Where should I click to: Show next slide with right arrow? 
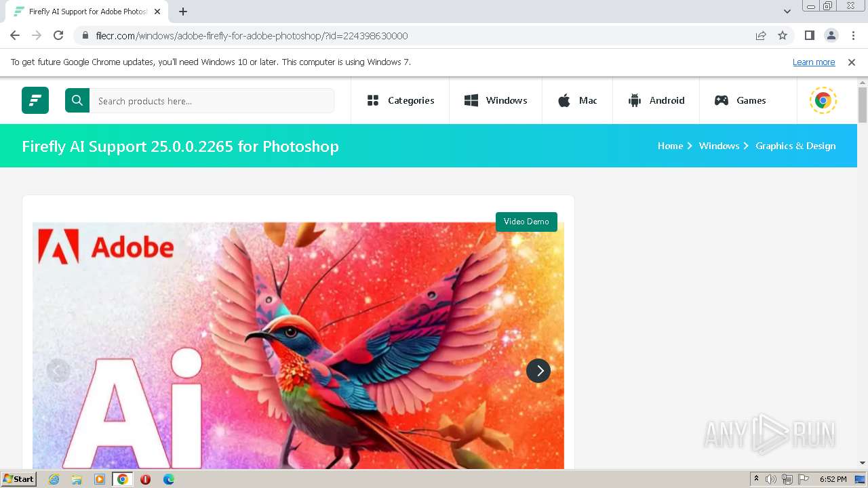(538, 371)
